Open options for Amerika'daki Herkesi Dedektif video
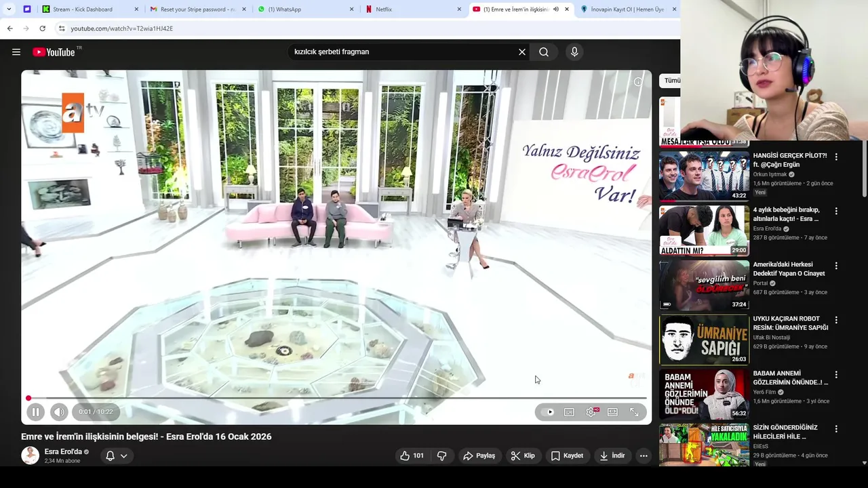This screenshot has height=488, width=868. pos(836,266)
